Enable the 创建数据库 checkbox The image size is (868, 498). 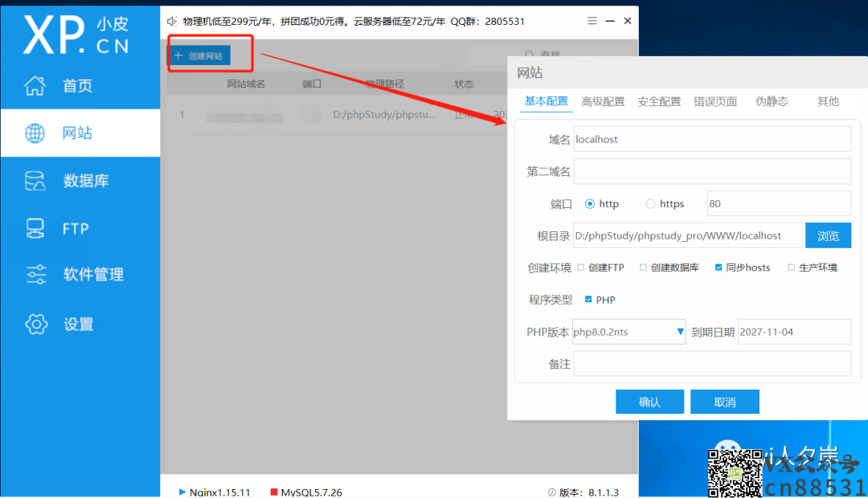643,267
